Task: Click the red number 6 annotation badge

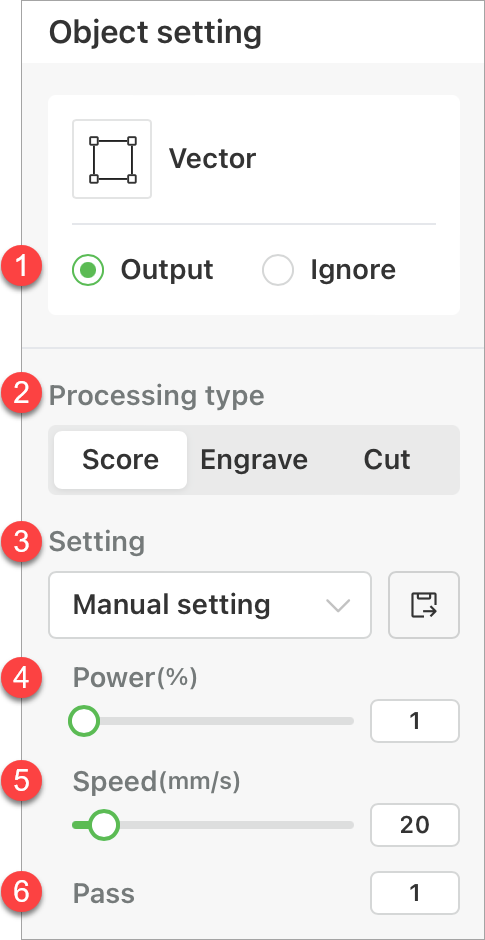Action: pyautogui.click(x=22, y=893)
